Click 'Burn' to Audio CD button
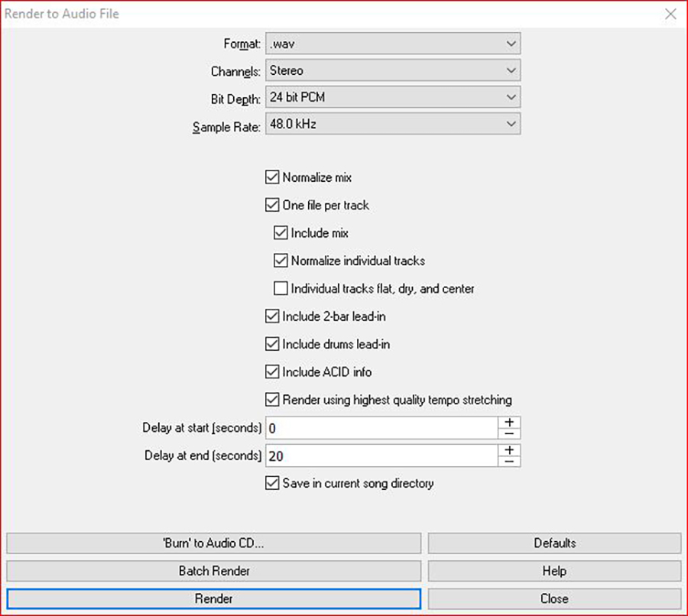The image size is (688, 616). pyautogui.click(x=214, y=543)
